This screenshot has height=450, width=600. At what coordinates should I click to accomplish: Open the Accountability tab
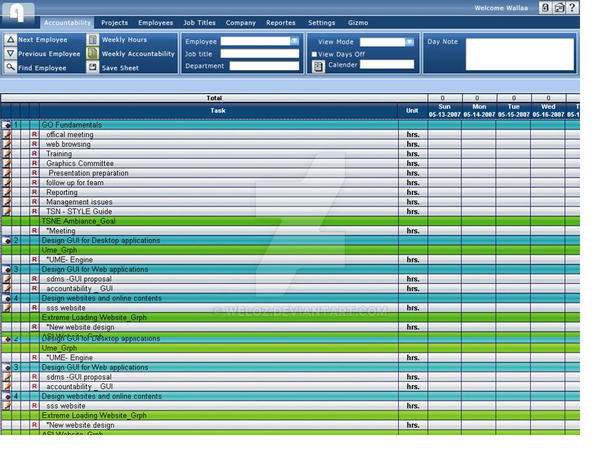click(67, 23)
